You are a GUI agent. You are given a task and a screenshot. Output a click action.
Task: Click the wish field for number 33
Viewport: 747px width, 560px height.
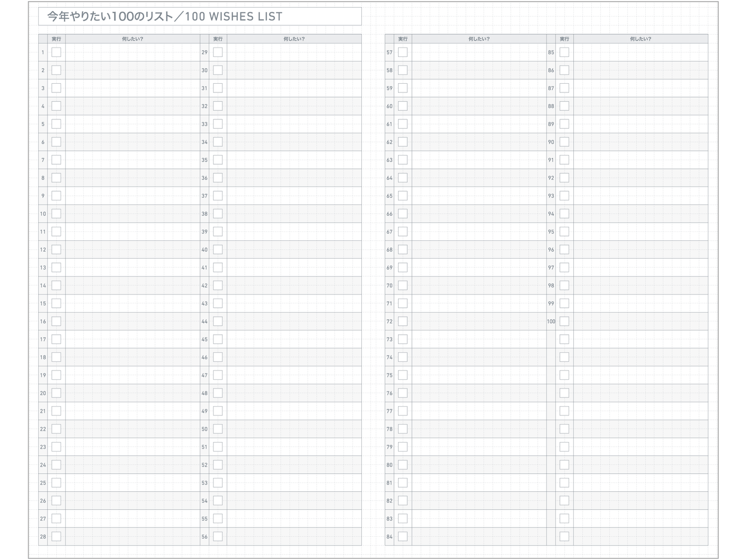(294, 124)
